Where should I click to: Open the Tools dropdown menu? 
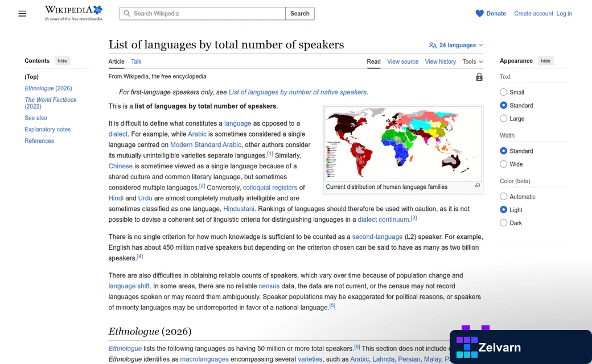[x=472, y=61]
